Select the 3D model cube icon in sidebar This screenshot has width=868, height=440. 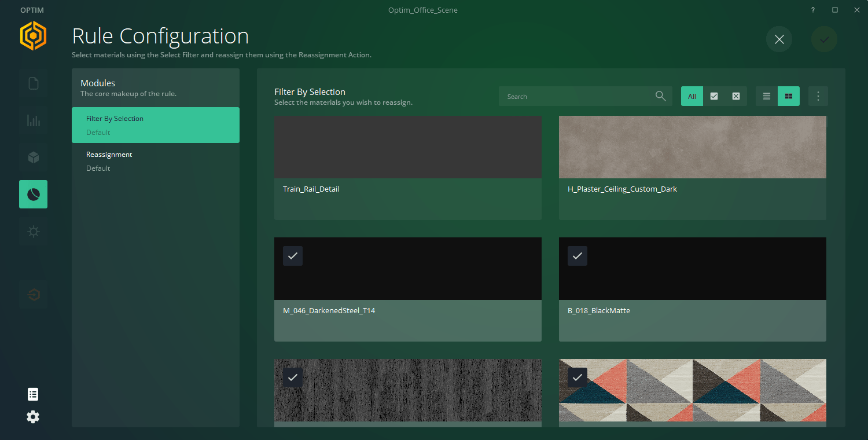pos(33,157)
